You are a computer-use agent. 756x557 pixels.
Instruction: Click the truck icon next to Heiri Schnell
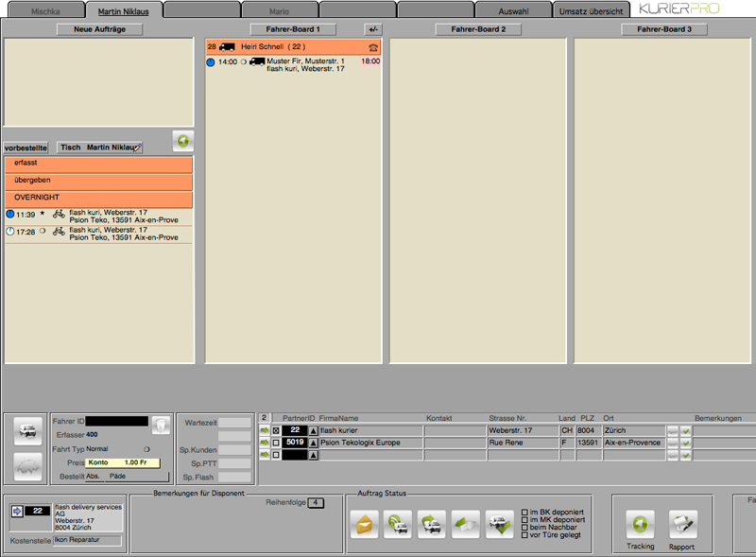pos(227,47)
